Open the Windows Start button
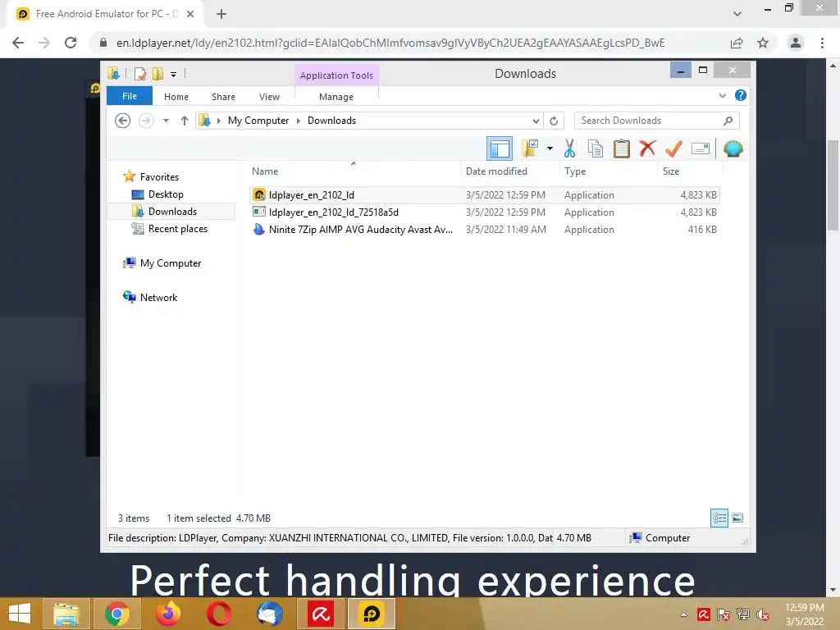Viewport: 840px width, 630px height. [20, 614]
